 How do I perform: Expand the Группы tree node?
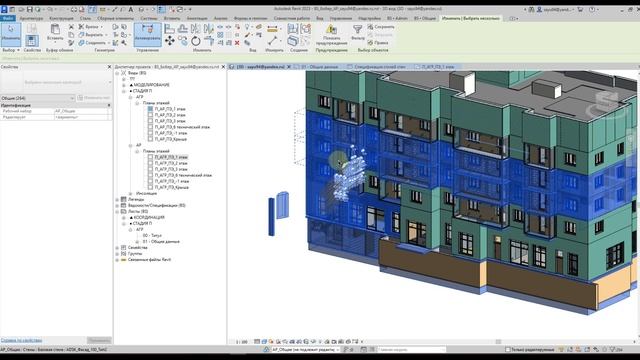pyautogui.click(x=117, y=254)
